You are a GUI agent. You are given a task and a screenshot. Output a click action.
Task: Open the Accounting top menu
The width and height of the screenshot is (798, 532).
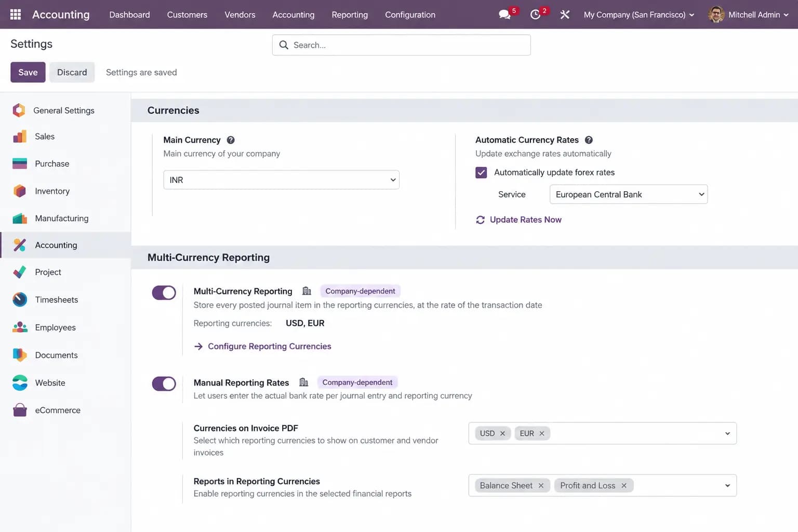pyautogui.click(x=294, y=15)
